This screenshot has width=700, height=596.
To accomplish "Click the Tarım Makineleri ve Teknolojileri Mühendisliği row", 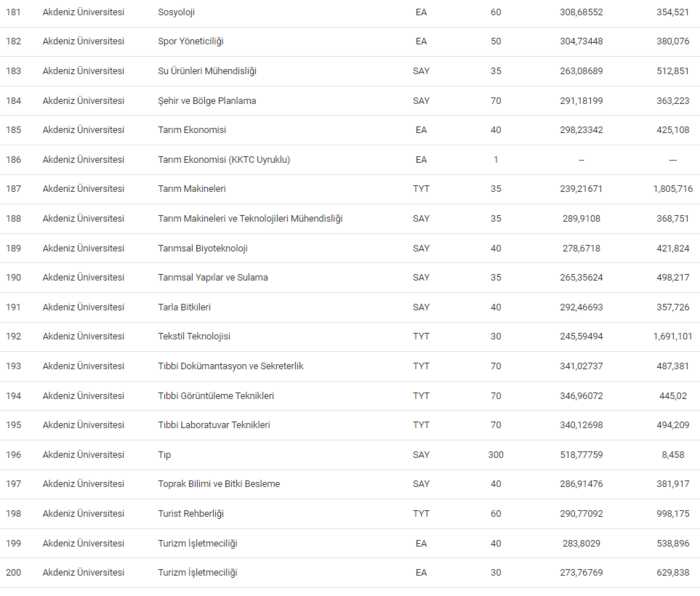I will [x=250, y=218].
